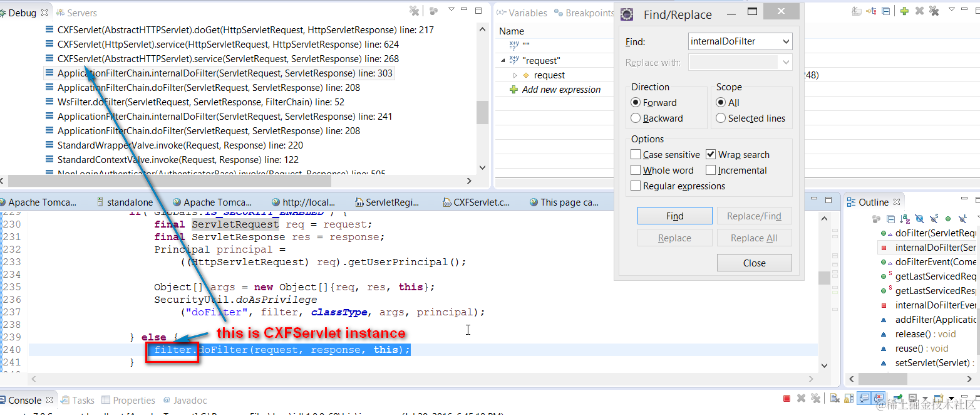This screenshot has height=415, width=980.
Task: Switch to Variables tab
Action: [522, 13]
